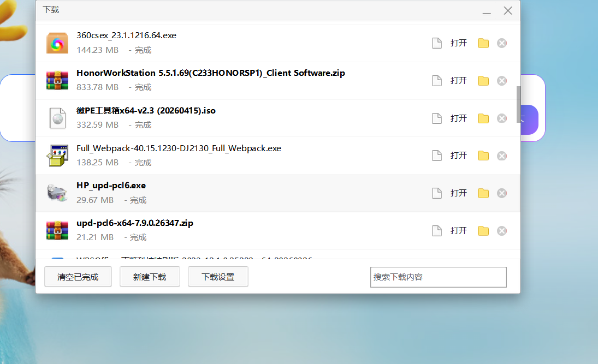Click 打开 for upd-pcl6-x64 zip
This screenshot has width=598, height=364.
pos(458,231)
